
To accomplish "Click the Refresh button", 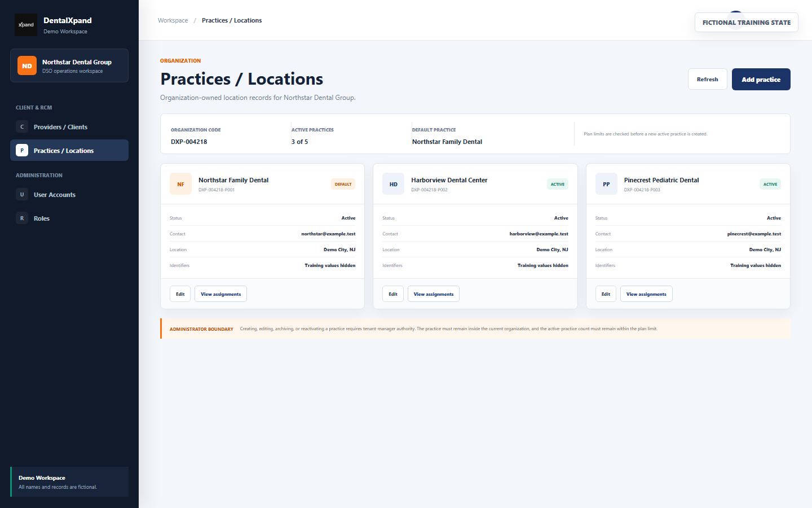I will [708, 79].
